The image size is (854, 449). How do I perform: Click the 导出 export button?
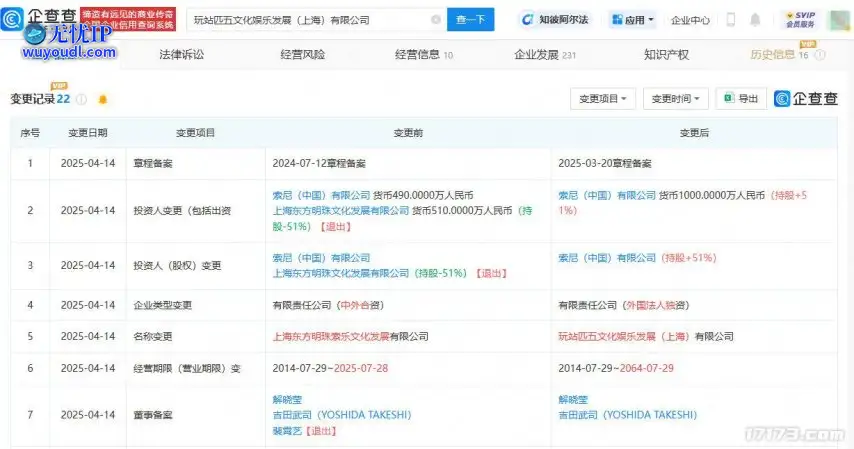point(741,99)
